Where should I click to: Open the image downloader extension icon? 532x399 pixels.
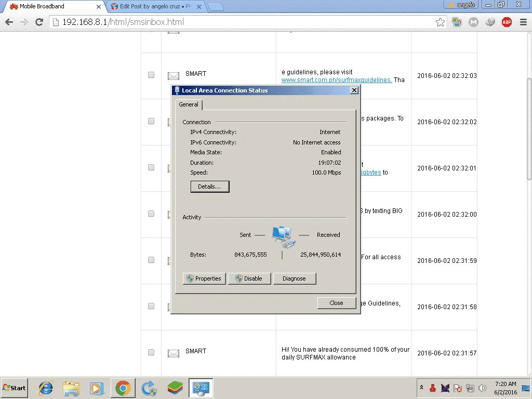click(457, 22)
